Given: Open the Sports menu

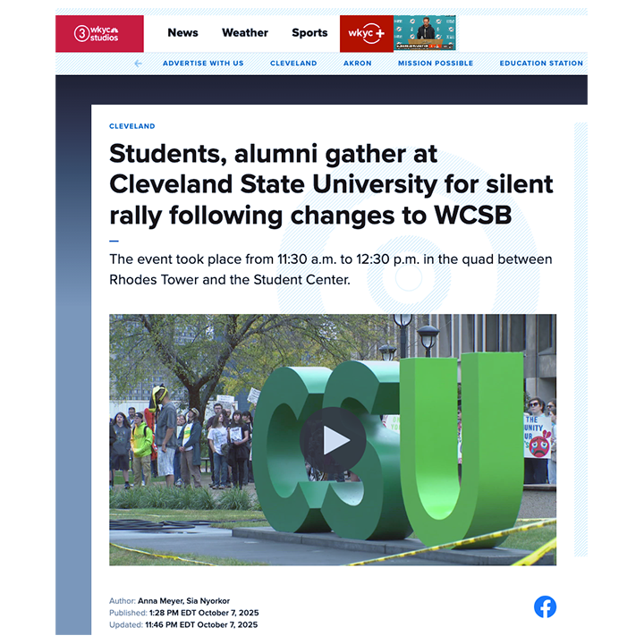Looking at the screenshot, I should click(x=309, y=33).
